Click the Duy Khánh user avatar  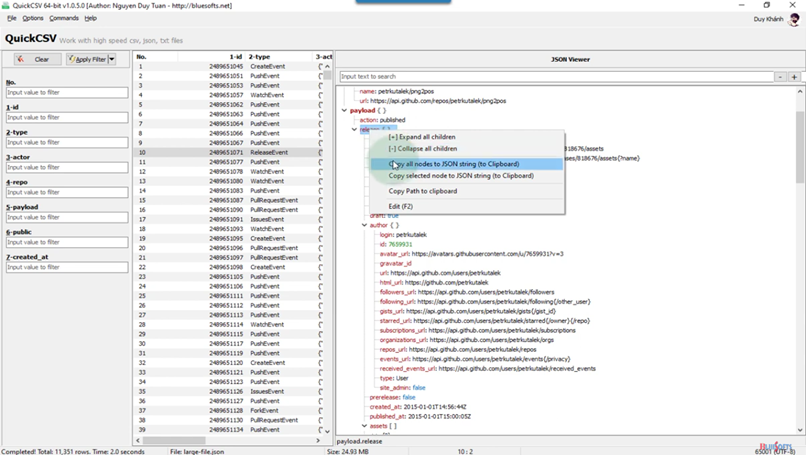tap(794, 20)
